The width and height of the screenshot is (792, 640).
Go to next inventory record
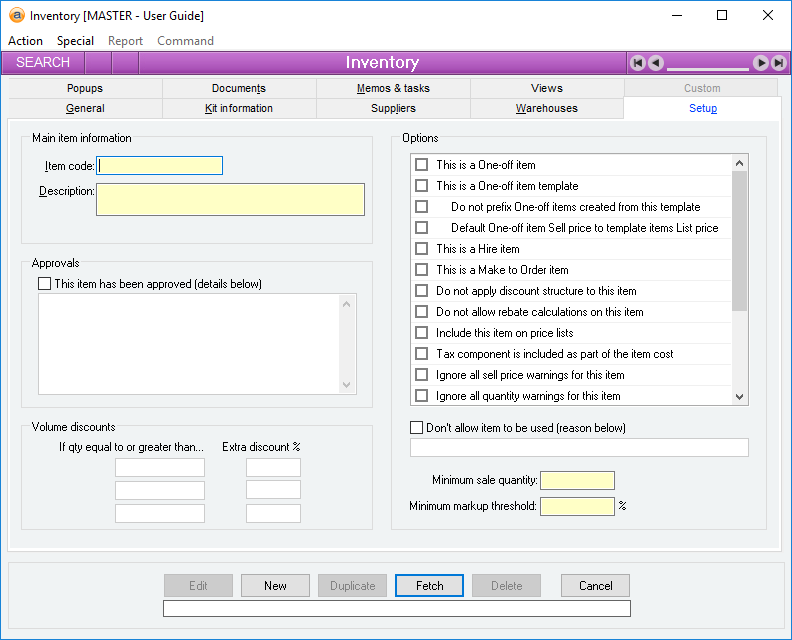tap(761, 63)
